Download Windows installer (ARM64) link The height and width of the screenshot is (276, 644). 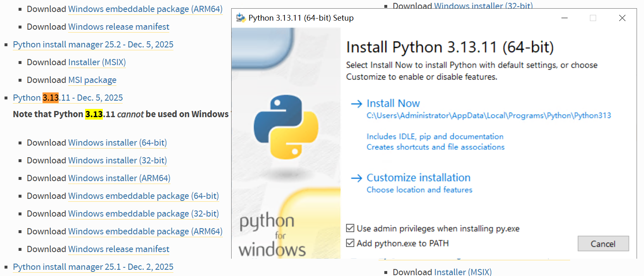119,178
